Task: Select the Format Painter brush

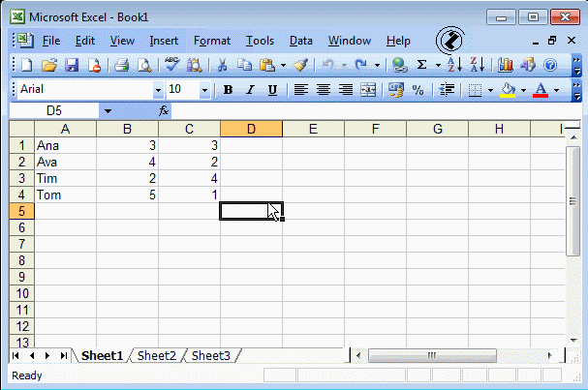Action: pyautogui.click(x=300, y=65)
